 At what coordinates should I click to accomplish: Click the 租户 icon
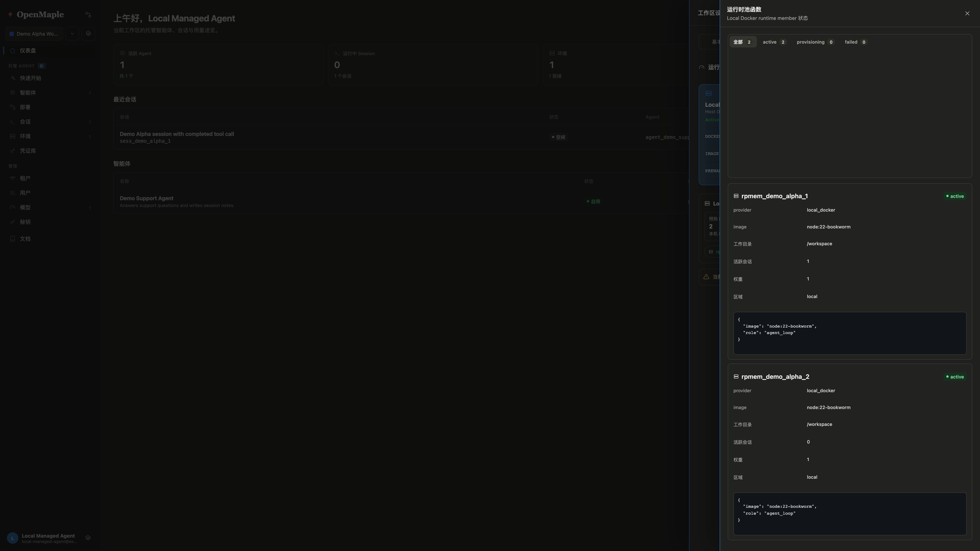(13, 178)
